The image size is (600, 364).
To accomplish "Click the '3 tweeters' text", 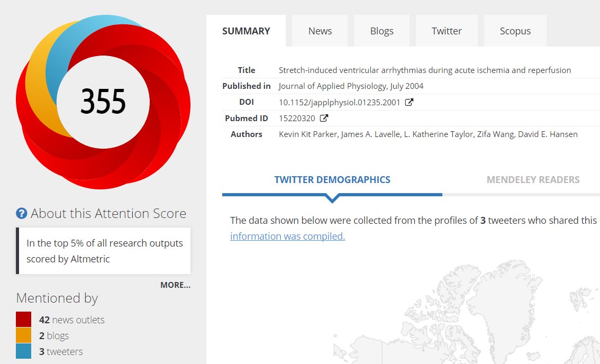I will (60, 351).
